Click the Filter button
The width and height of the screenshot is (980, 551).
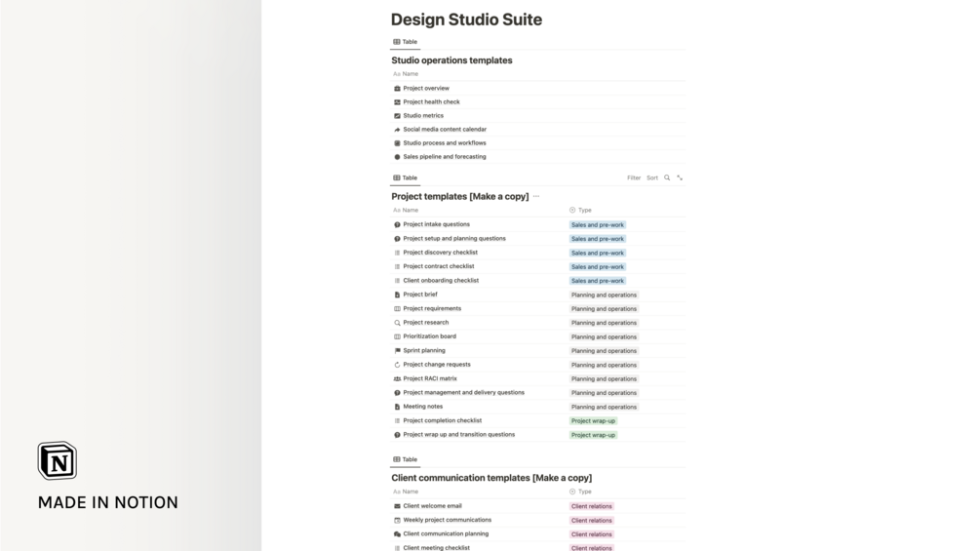(x=634, y=177)
